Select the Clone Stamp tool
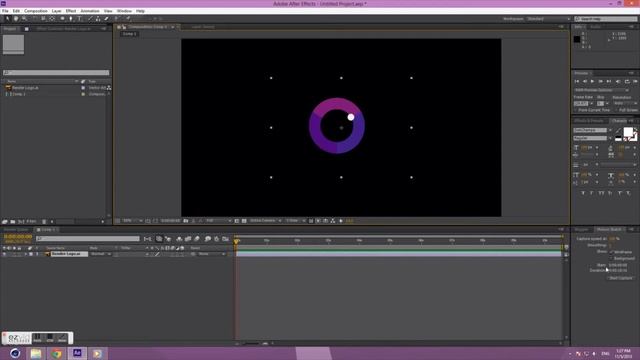This screenshot has height=360, width=640. click(x=98, y=18)
